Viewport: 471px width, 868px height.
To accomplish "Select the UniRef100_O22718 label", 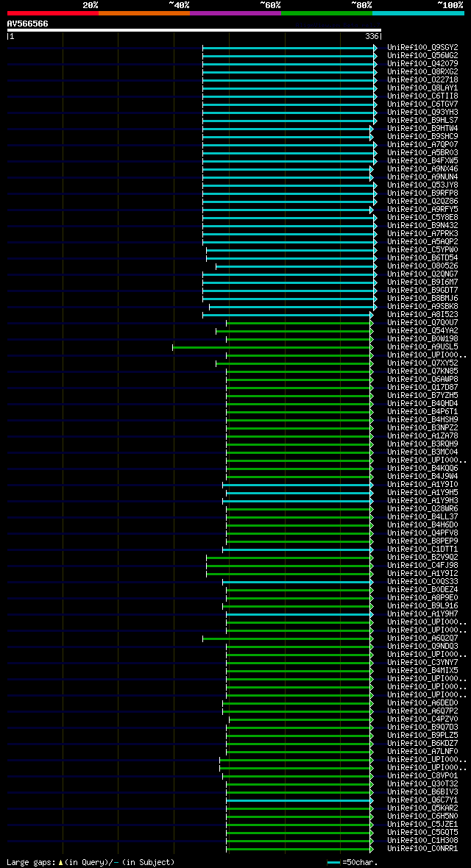I will 422,79.
